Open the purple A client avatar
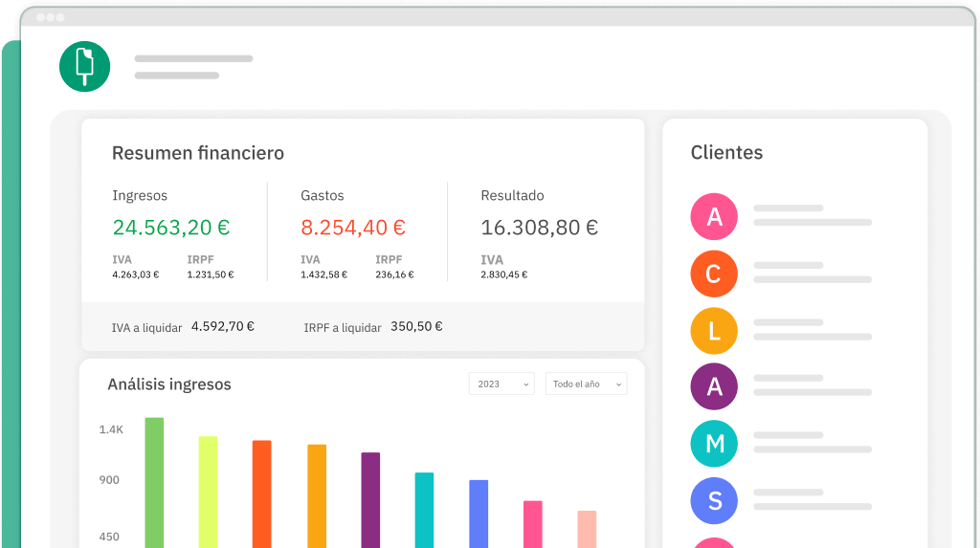Viewport: 980px width, 548px height. coord(714,386)
